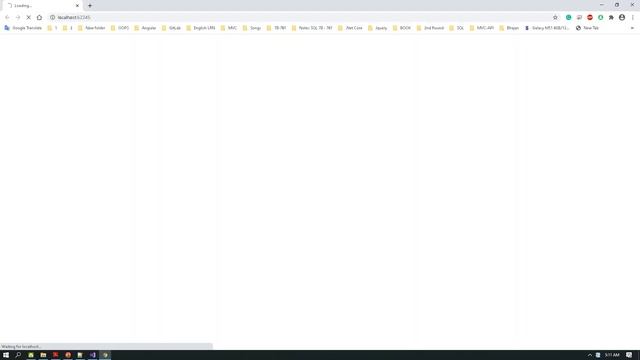View site information for localhost
Viewport: 640px width, 360px height.
pyautogui.click(x=53, y=18)
